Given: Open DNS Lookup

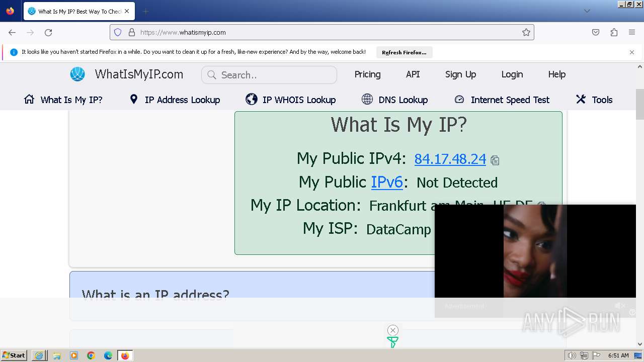Looking at the screenshot, I should (x=394, y=100).
